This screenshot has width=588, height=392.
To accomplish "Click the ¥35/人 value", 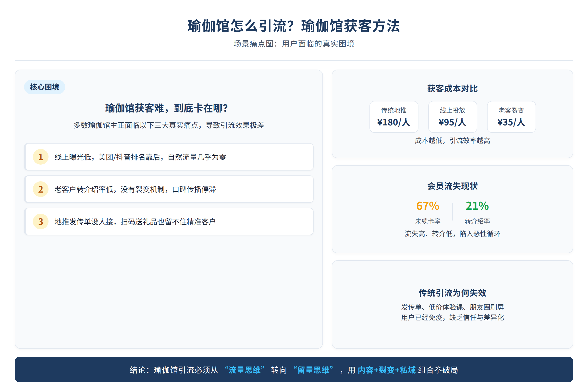I will [511, 122].
